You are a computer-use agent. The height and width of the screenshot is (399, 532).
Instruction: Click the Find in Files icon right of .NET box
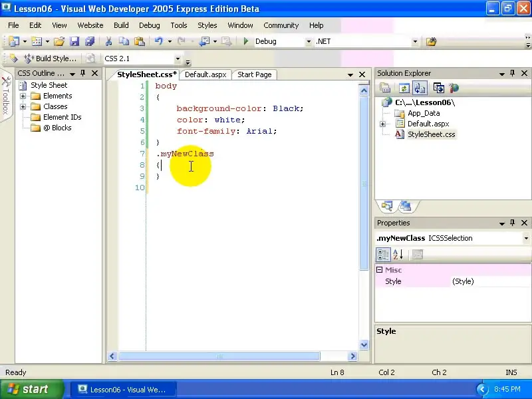tap(431, 41)
